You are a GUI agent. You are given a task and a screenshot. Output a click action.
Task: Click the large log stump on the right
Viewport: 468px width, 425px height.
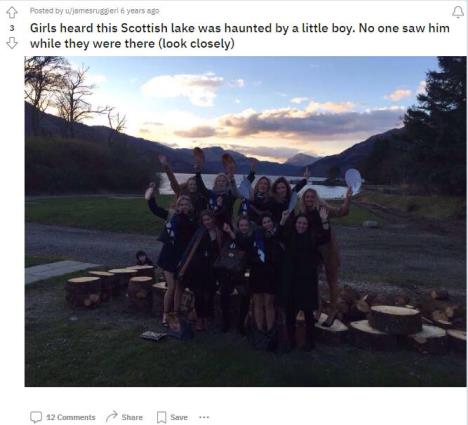tap(395, 320)
